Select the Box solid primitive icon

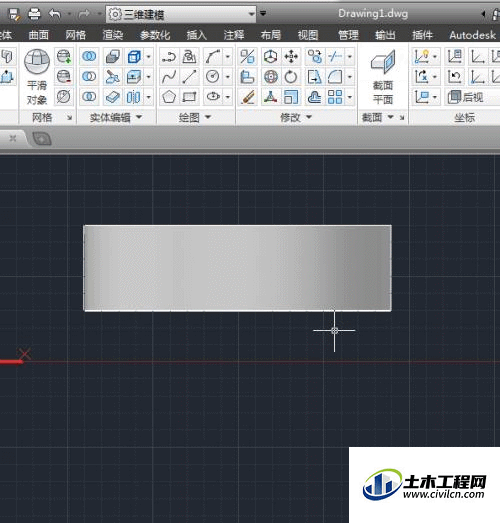[x=134, y=57]
